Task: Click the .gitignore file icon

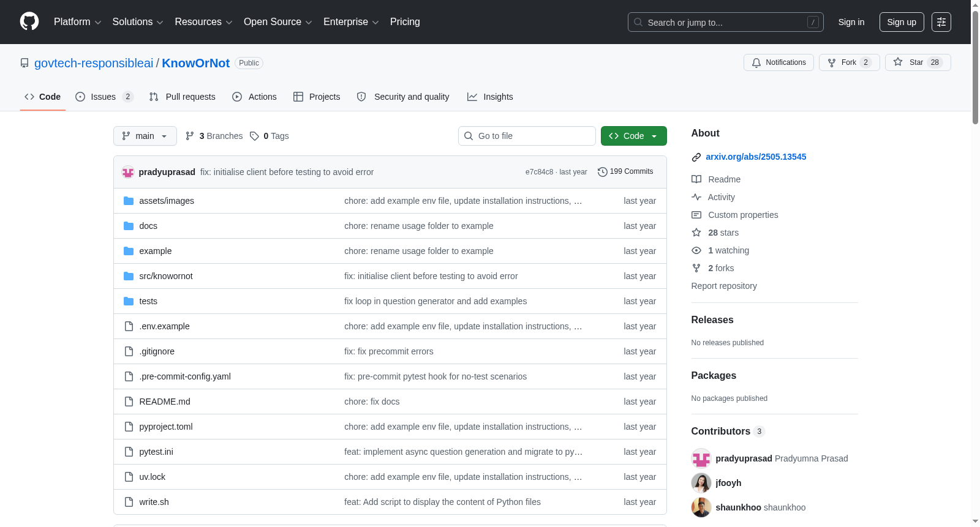Action: 129,351
